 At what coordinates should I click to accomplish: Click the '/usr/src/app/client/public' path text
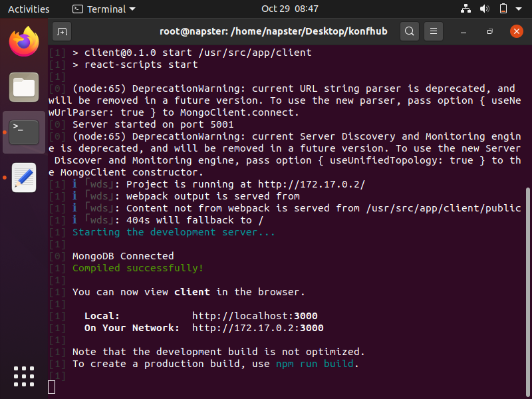pyautogui.click(x=444, y=208)
